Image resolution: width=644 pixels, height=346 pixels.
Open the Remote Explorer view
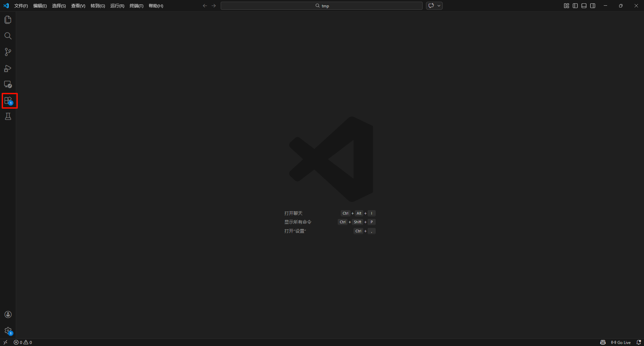[8, 84]
